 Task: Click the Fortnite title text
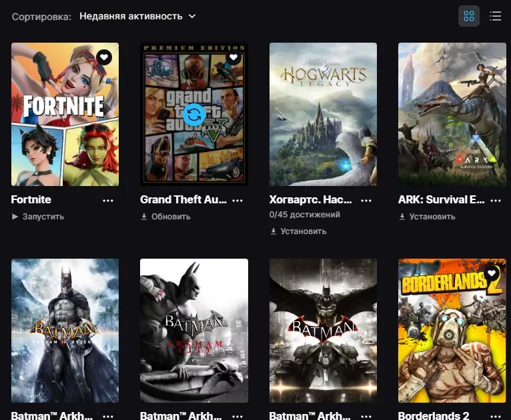point(31,199)
